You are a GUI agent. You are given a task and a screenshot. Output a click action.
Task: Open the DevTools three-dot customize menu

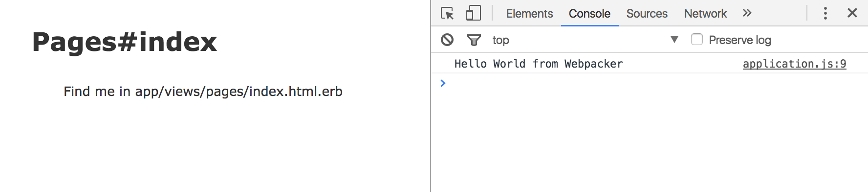pyautogui.click(x=825, y=13)
